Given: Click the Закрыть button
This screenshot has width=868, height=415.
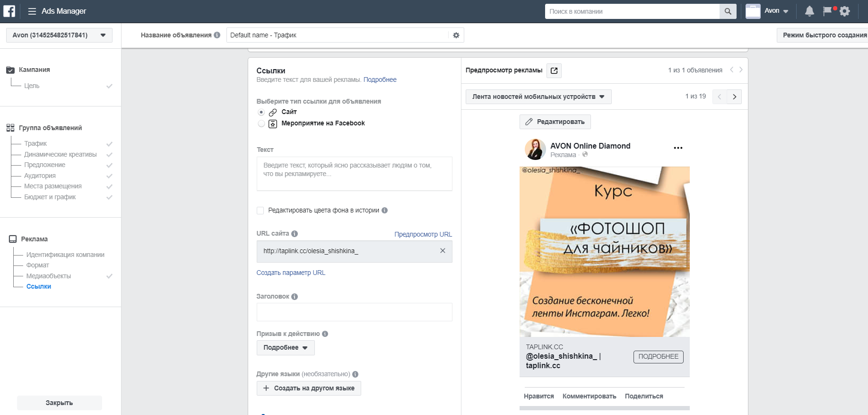Looking at the screenshot, I should coord(60,403).
